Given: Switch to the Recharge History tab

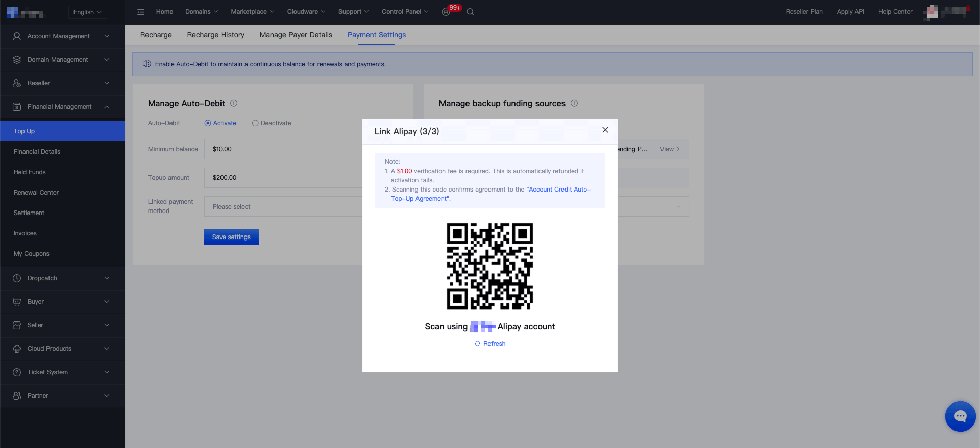Looking at the screenshot, I should click(x=215, y=35).
